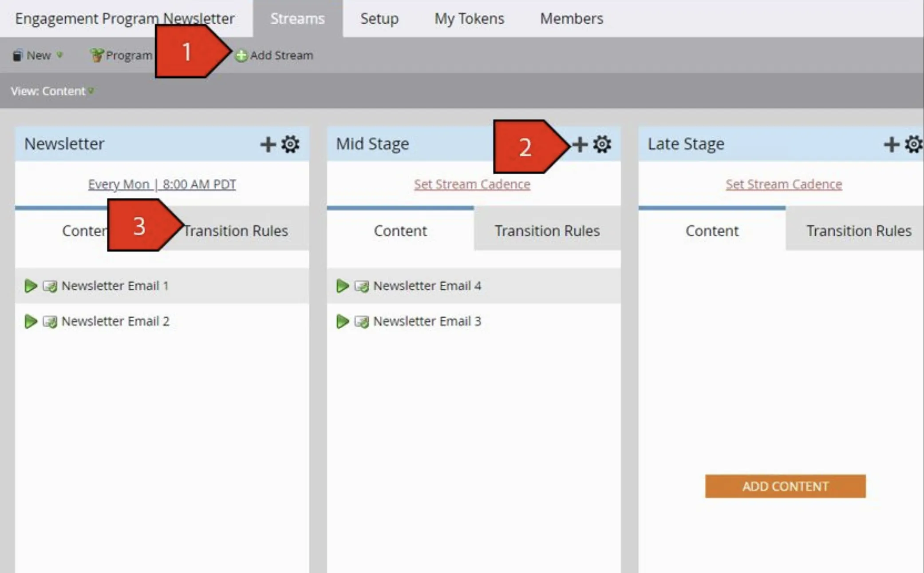Select the Engagement Program Newsletter tab

125,19
